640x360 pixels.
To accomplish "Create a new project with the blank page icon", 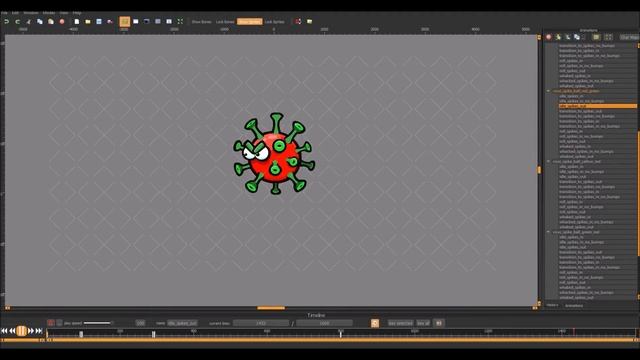I will click(77, 21).
